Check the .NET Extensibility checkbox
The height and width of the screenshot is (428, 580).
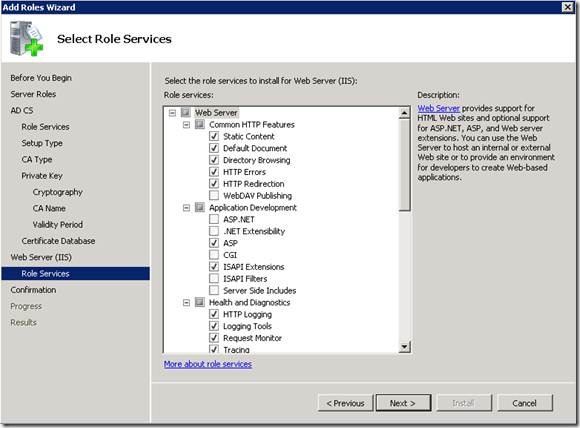click(214, 231)
